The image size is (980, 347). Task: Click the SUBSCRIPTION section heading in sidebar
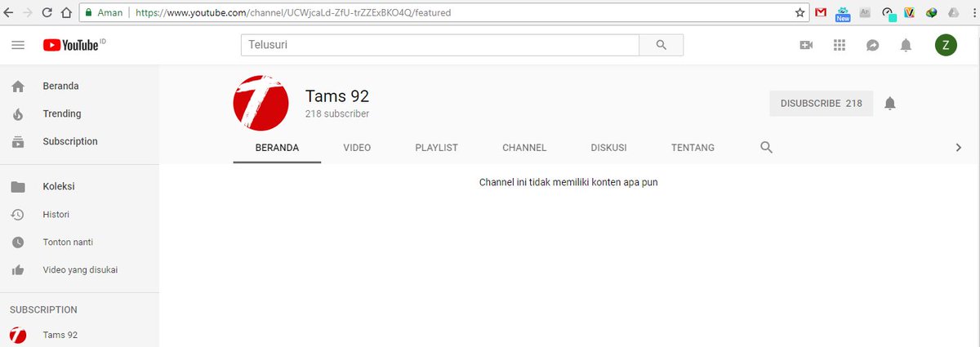[43, 309]
